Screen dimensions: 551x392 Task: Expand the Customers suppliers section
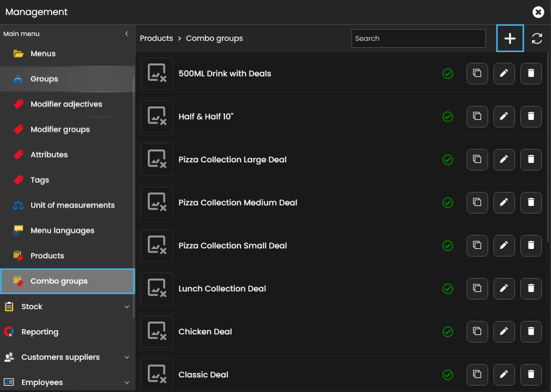[x=127, y=357]
